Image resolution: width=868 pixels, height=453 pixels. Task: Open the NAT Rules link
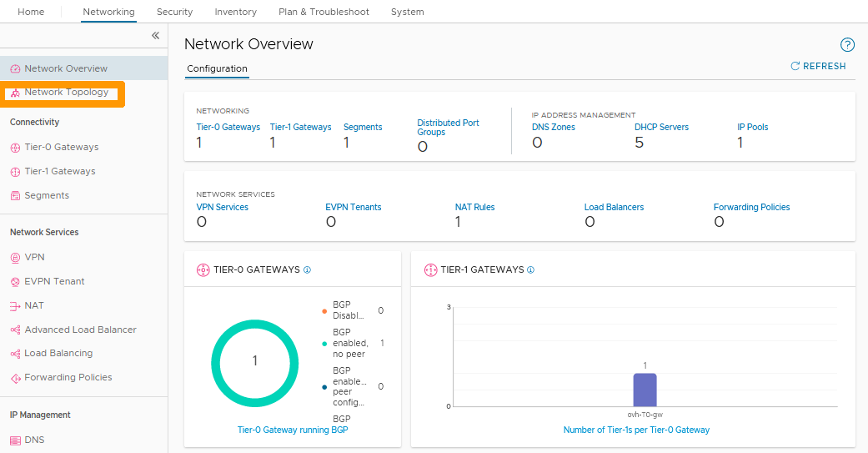(x=474, y=207)
